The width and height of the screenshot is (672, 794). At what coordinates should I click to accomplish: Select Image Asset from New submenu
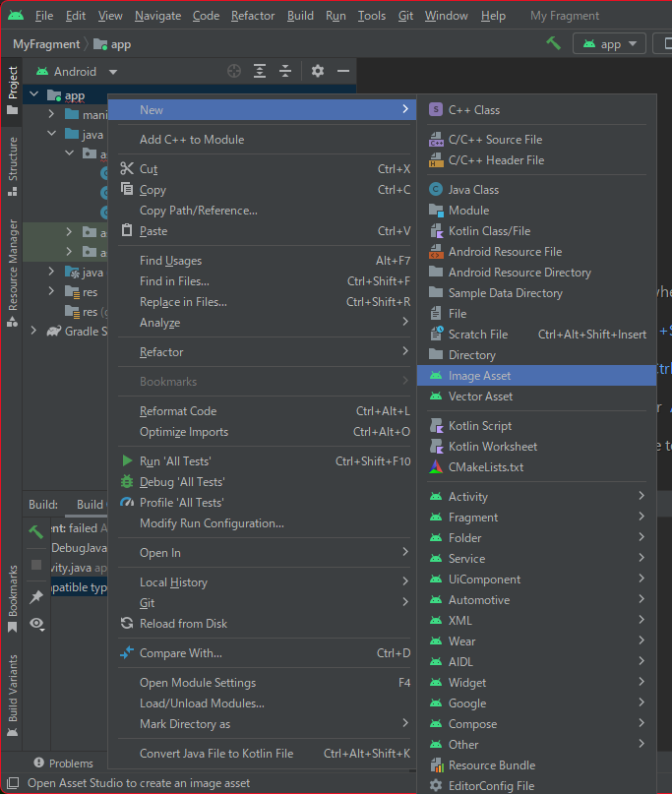pos(479,376)
